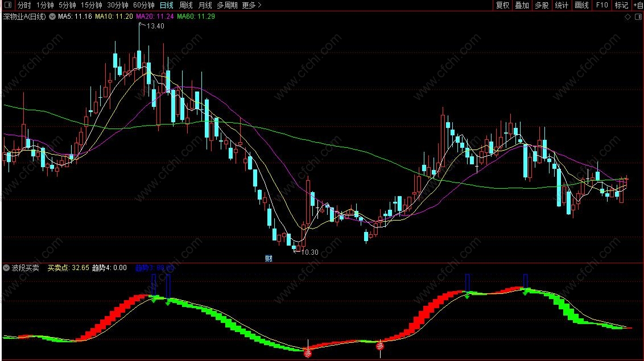644x361 pixels.
Task: Click the first red 多 signal marker
Action: 308,353
